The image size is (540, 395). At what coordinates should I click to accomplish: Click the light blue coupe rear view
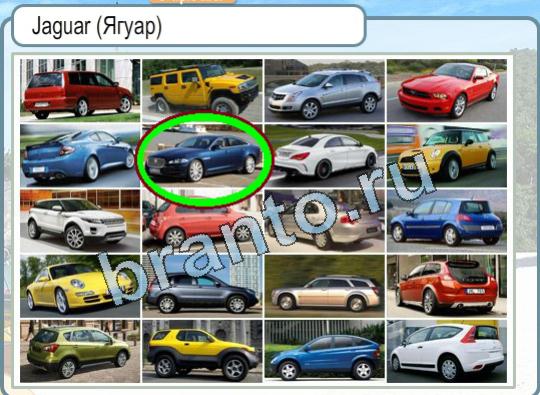coord(80,156)
